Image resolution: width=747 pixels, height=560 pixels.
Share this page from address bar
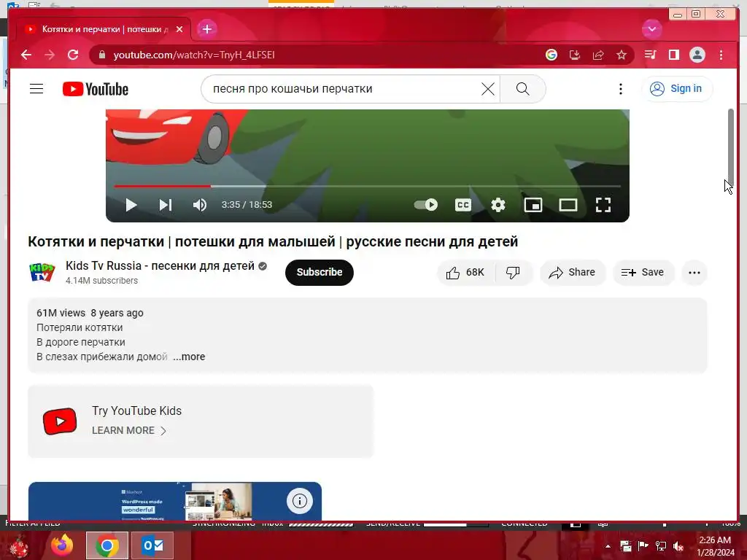[598, 55]
